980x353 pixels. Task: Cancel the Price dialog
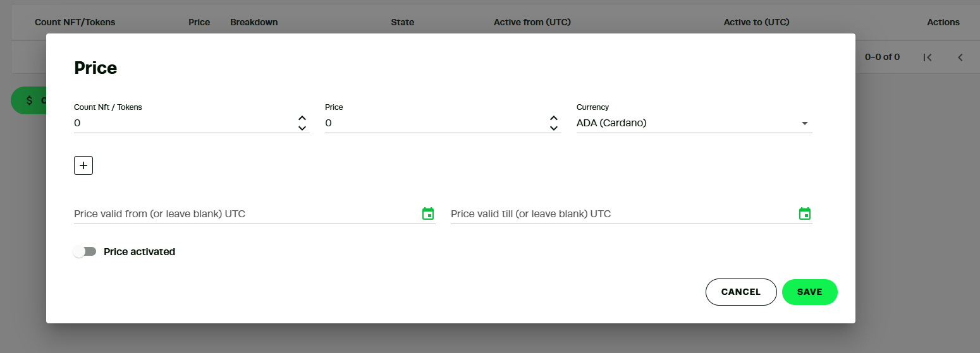(741, 292)
